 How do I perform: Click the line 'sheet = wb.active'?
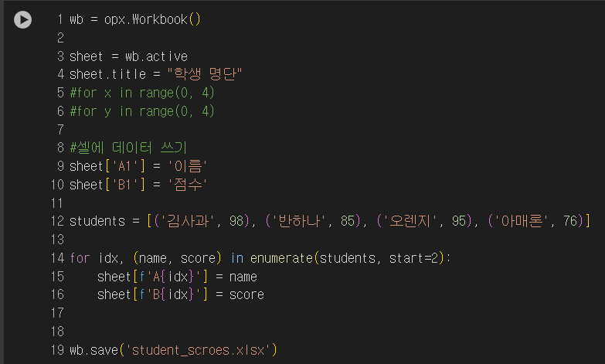coord(128,56)
